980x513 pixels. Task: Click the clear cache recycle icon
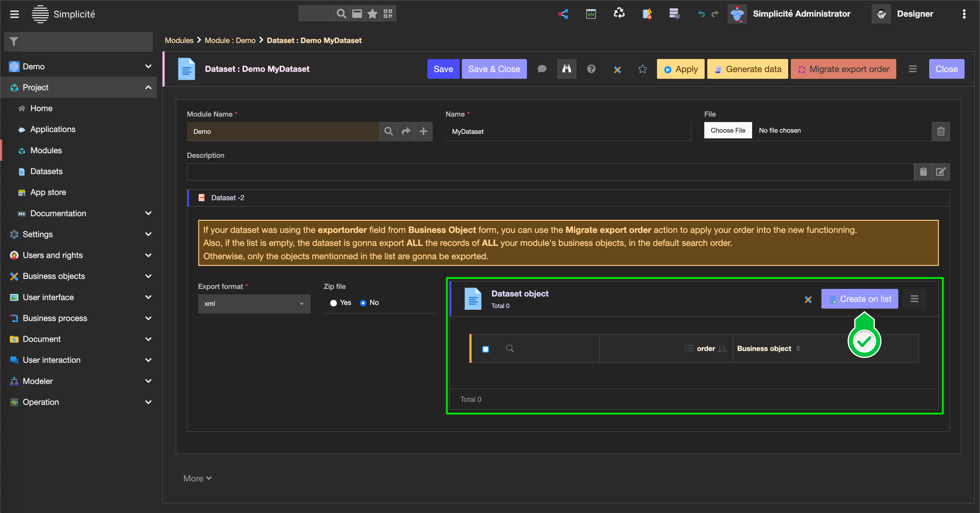(x=619, y=14)
